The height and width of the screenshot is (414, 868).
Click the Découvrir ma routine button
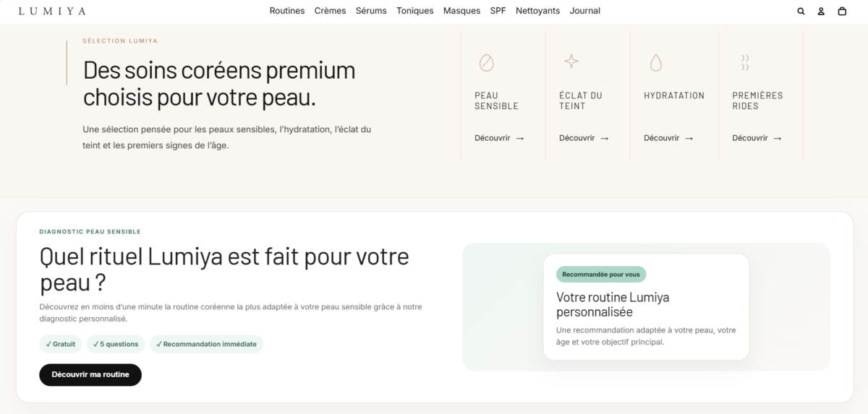point(90,374)
